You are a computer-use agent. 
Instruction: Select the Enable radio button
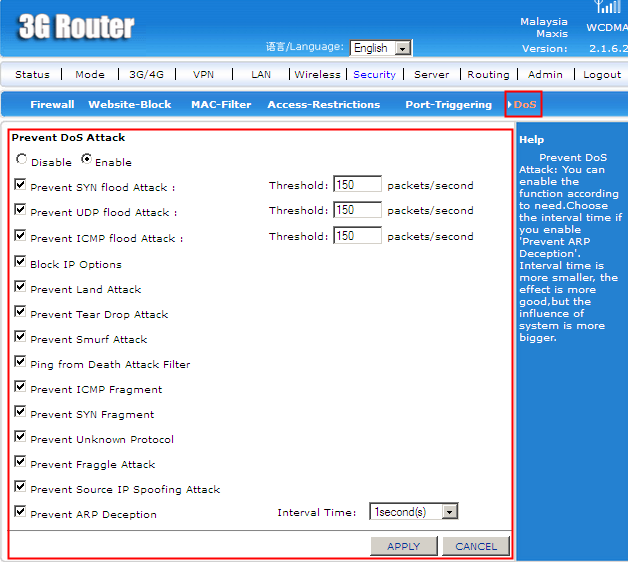pyautogui.click(x=86, y=160)
